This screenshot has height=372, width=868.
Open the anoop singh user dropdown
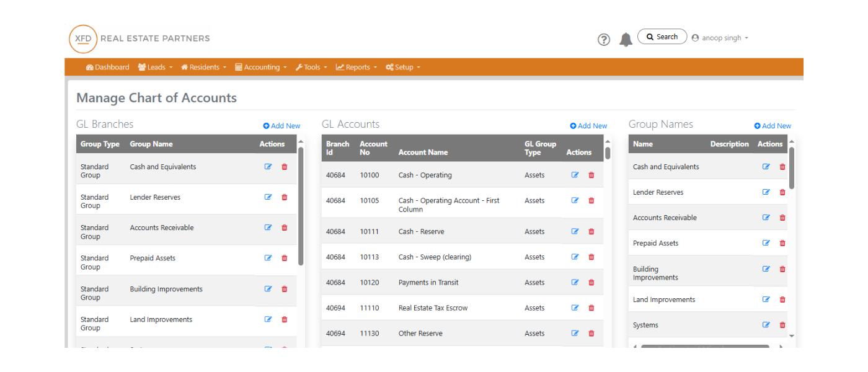coord(720,38)
